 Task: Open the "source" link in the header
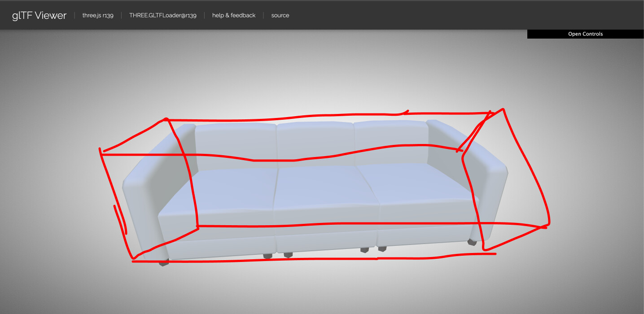[280, 15]
